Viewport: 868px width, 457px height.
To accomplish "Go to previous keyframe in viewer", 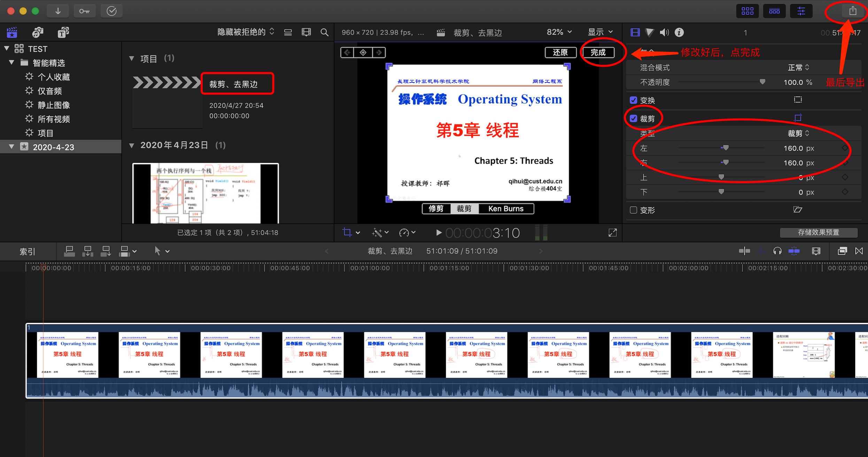I will (x=347, y=52).
